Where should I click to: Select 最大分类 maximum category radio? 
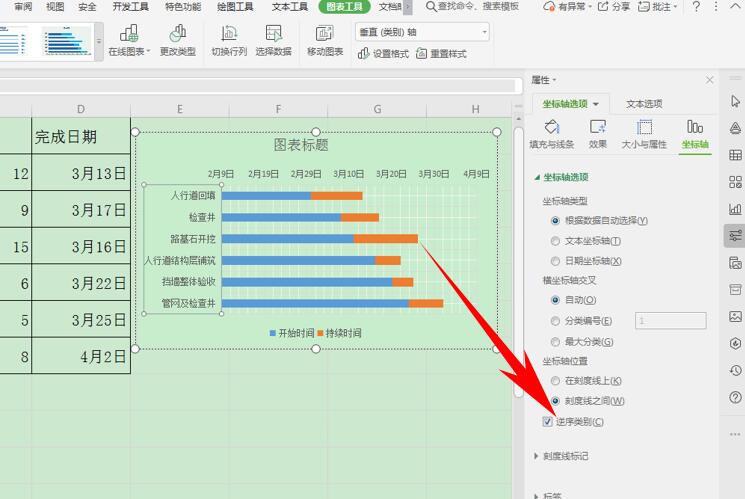(555, 342)
